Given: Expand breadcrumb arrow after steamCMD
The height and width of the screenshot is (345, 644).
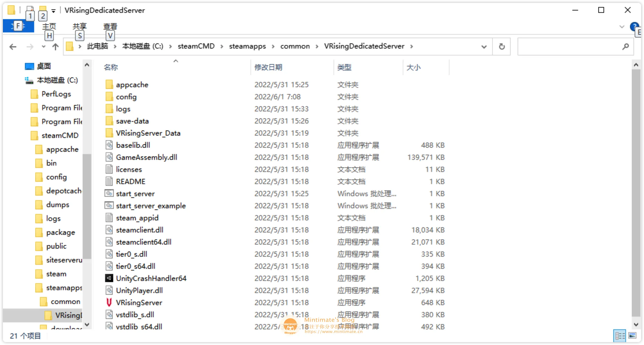Looking at the screenshot, I should pyautogui.click(x=222, y=46).
